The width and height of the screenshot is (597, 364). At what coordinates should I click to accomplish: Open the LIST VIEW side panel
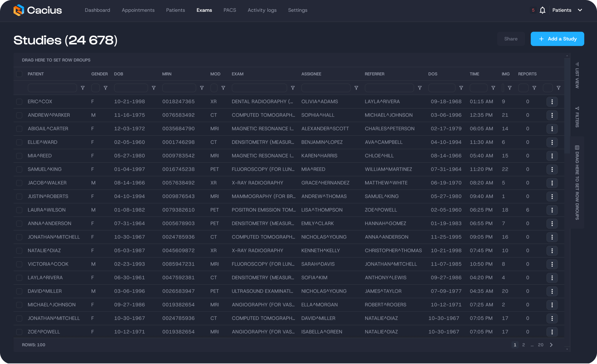pos(577,75)
